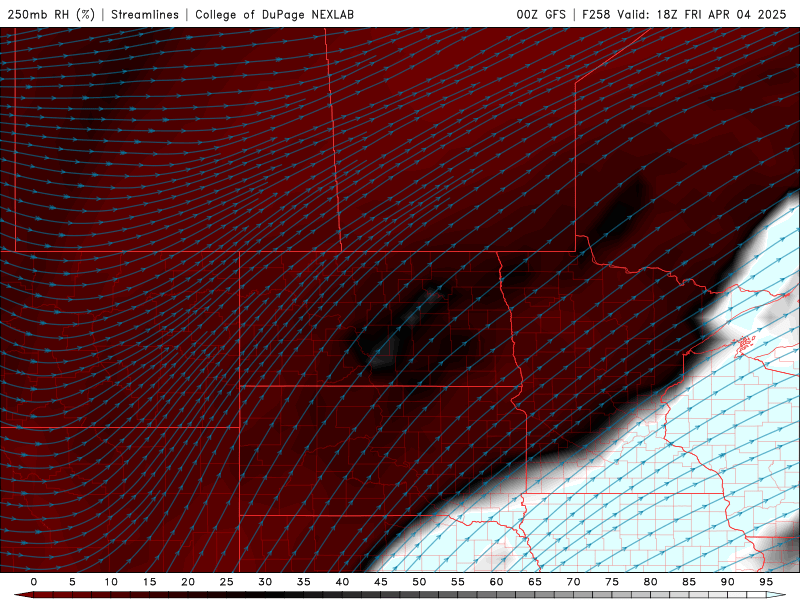800x600 pixels.
Task: Click the colorbar label '0'
Action: pos(34,582)
